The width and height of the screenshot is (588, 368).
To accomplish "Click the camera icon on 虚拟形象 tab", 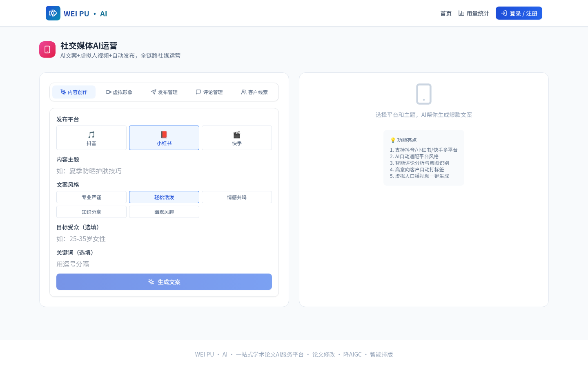I will coord(109,92).
